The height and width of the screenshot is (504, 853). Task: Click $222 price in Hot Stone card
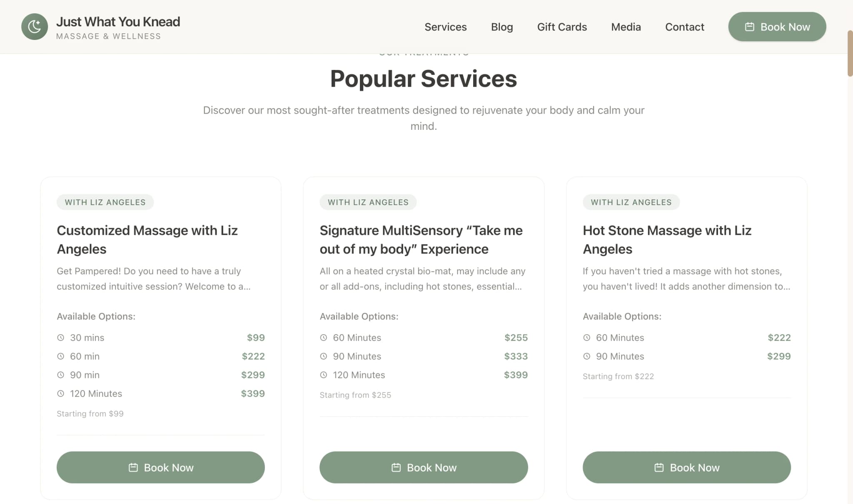pyautogui.click(x=779, y=338)
